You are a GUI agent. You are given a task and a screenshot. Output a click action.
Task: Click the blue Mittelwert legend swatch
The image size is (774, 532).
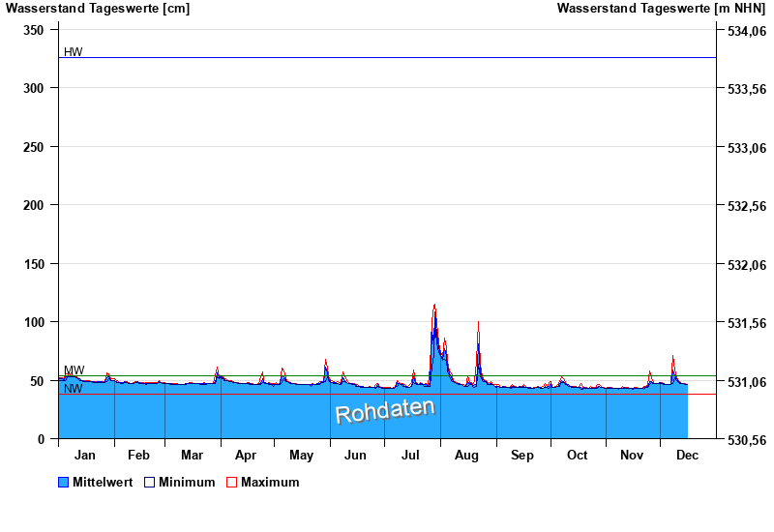pos(64,482)
